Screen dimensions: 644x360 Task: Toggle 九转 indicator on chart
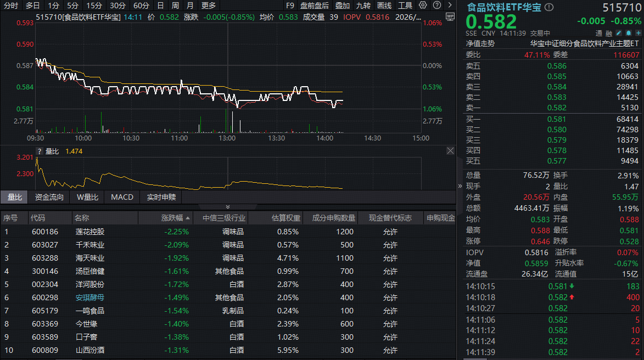pos(363,5)
